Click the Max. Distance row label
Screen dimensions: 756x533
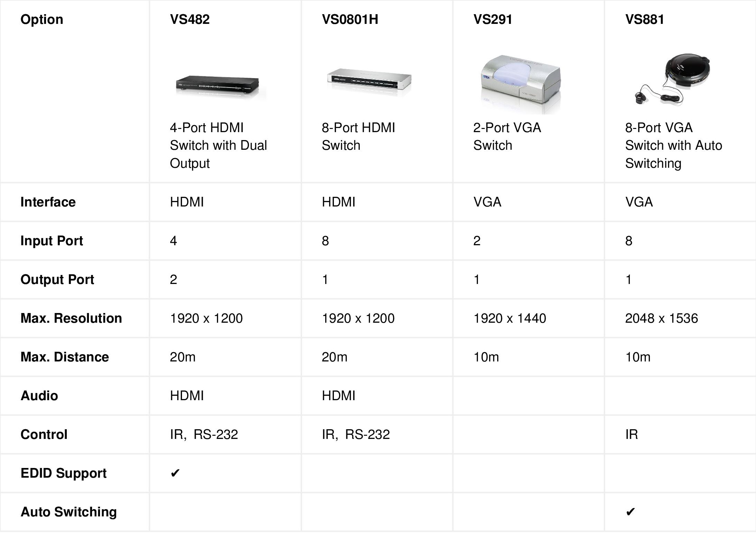(x=65, y=357)
